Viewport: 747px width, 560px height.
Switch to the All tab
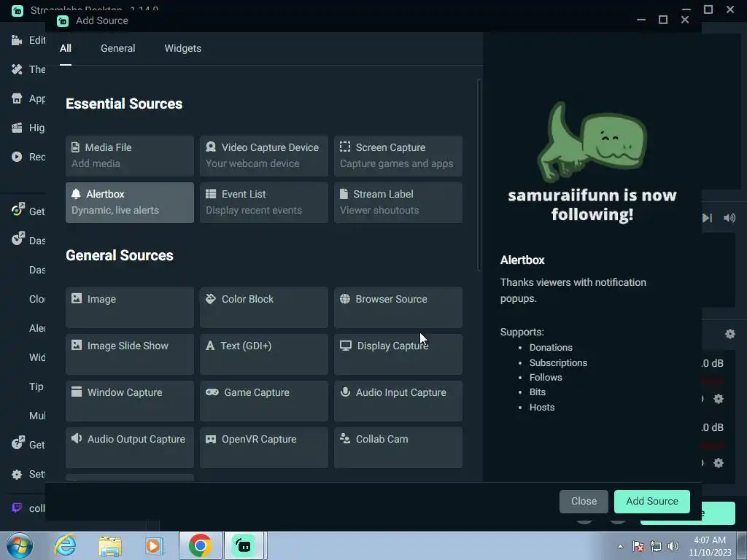[x=66, y=49]
